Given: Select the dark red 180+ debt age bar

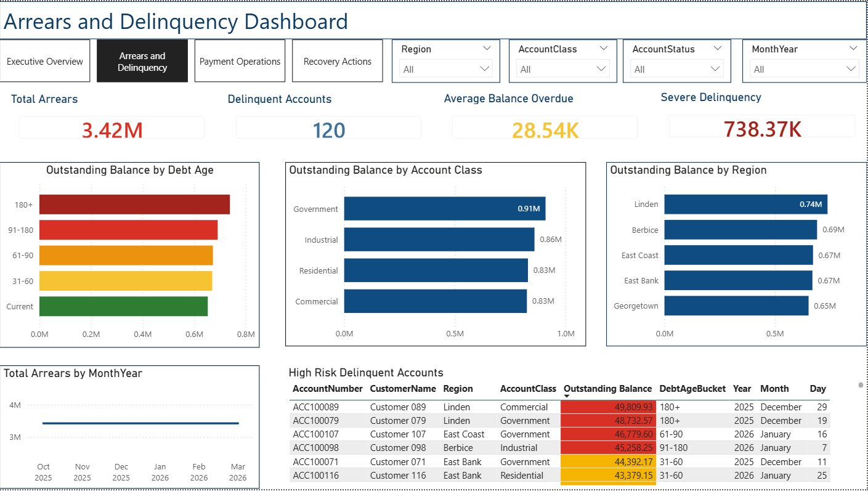Looking at the screenshot, I should point(134,205).
